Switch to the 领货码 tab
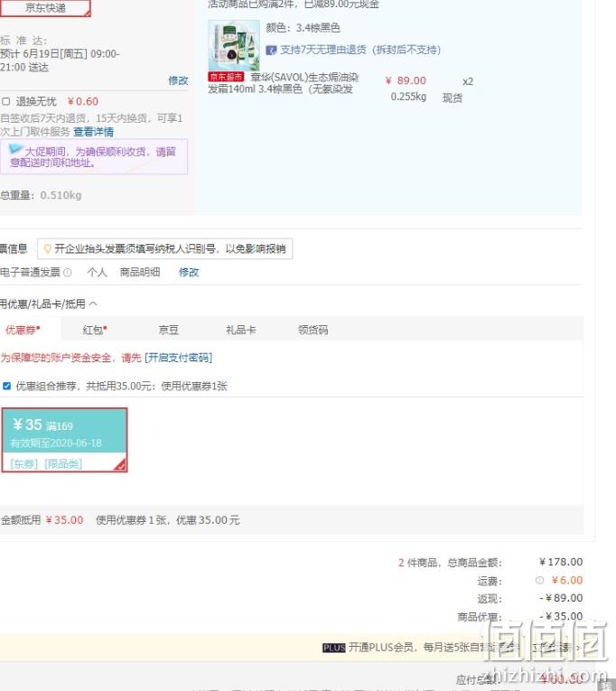 click(x=313, y=330)
